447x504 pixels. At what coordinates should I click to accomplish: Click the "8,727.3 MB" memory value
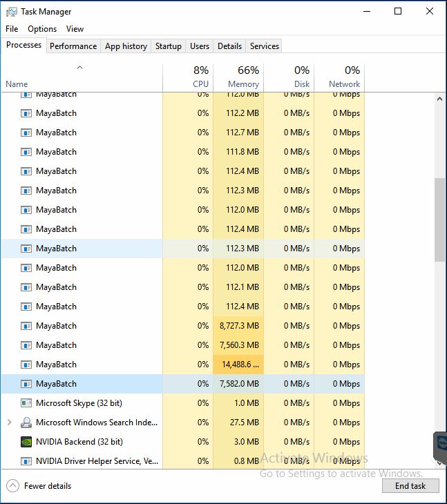pyautogui.click(x=239, y=326)
